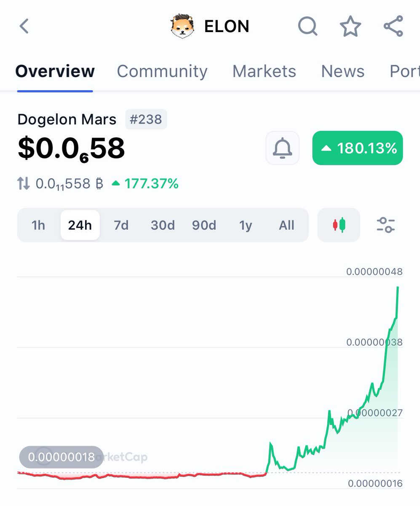Set a price alert with the bell
This screenshot has height=506, width=420.
pyautogui.click(x=283, y=148)
